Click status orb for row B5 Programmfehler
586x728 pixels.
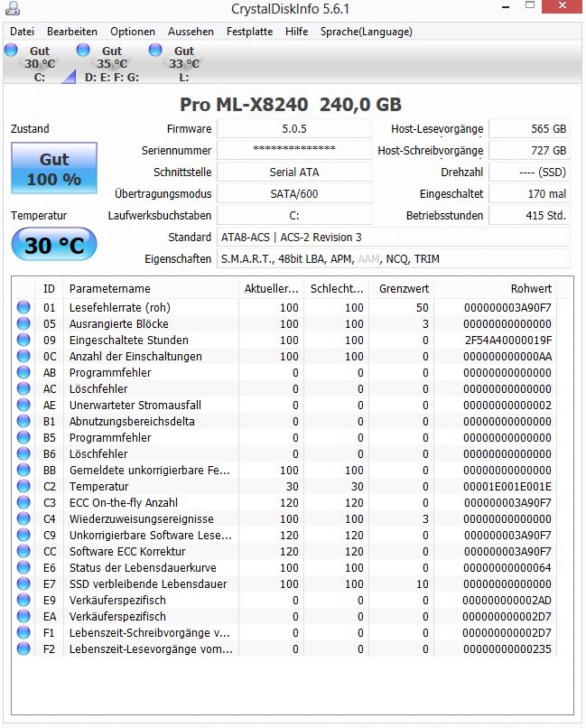click(23, 437)
